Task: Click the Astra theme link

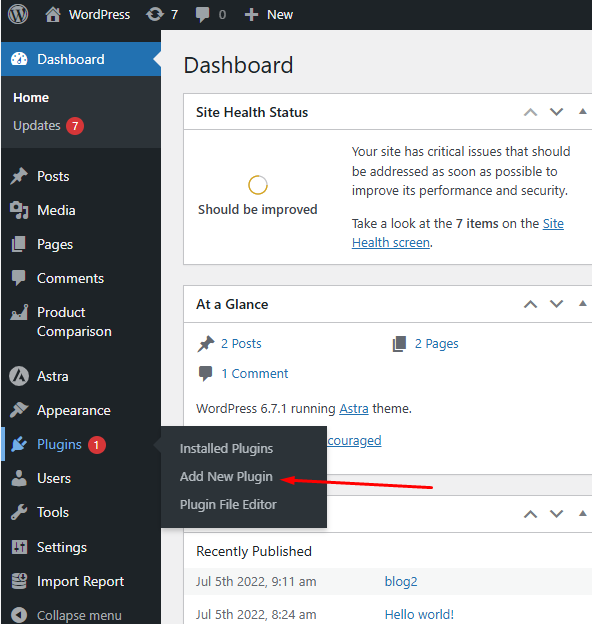Action: click(354, 409)
